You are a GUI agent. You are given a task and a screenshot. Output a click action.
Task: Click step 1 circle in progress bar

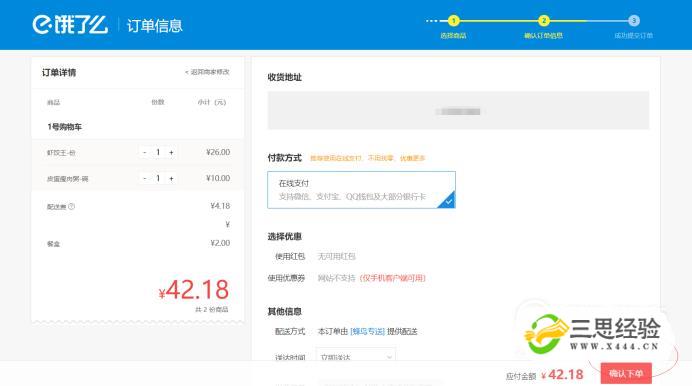coord(453,20)
